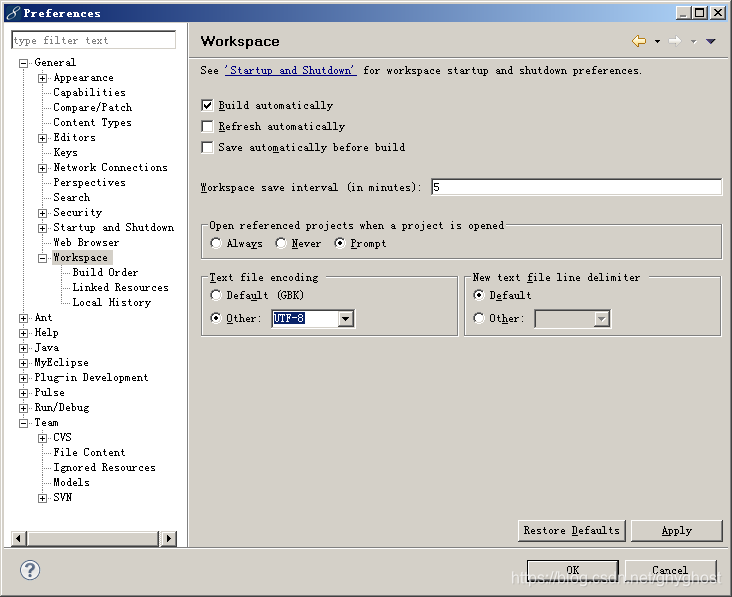732x597 pixels.
Task: Select Local History under Workspace
Action: [112, 302]
